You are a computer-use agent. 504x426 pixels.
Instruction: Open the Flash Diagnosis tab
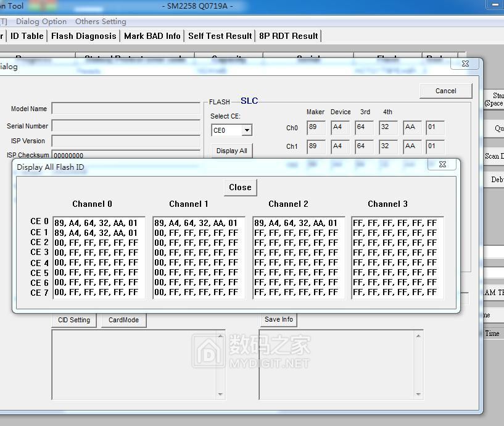point(83,36)
